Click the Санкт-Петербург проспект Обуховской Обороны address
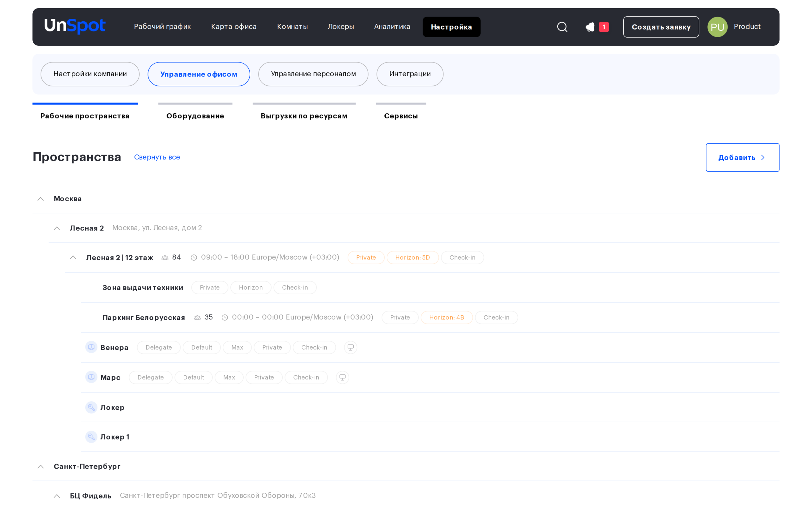The image size is (812, 508). pos(217,496)
